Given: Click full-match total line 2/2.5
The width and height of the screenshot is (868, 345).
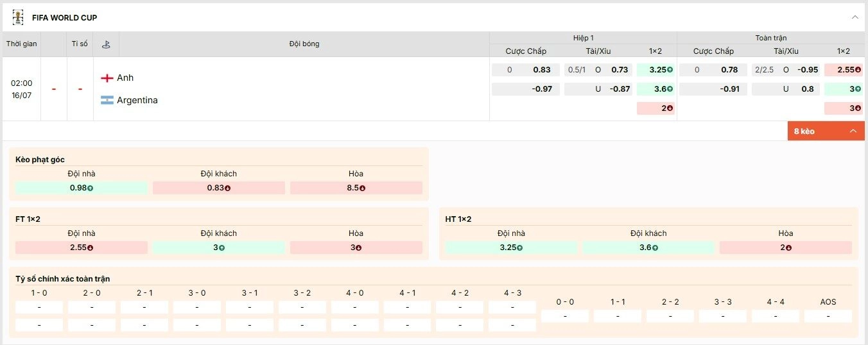Looking at the screenshot, I should (765, 70).
